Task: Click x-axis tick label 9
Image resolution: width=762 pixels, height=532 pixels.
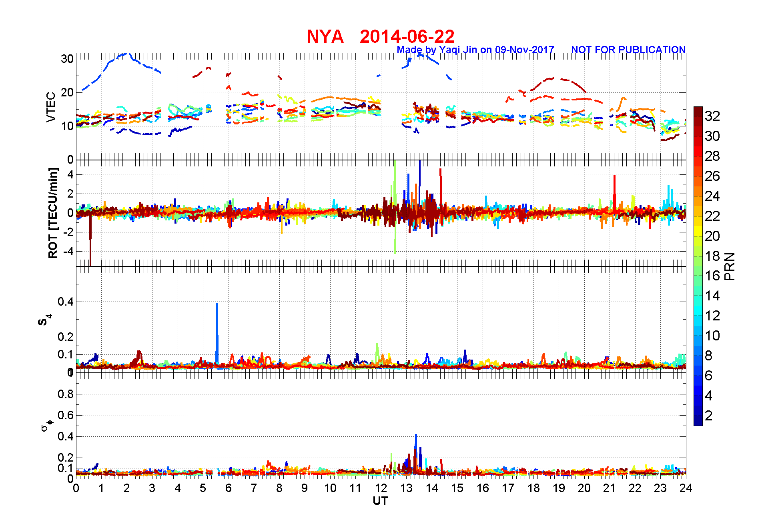Action: (305, 488)
